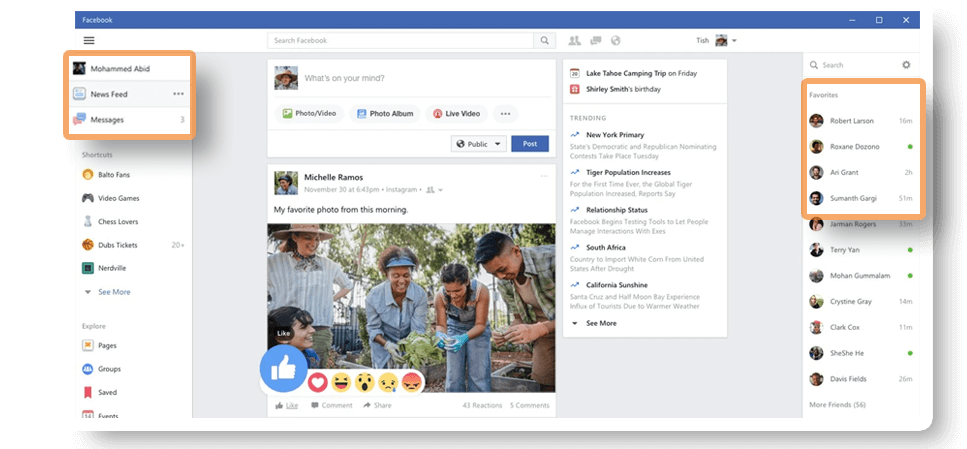Open more composer options ellipsis
The image size is (967, 449).
tap(505, 113)
